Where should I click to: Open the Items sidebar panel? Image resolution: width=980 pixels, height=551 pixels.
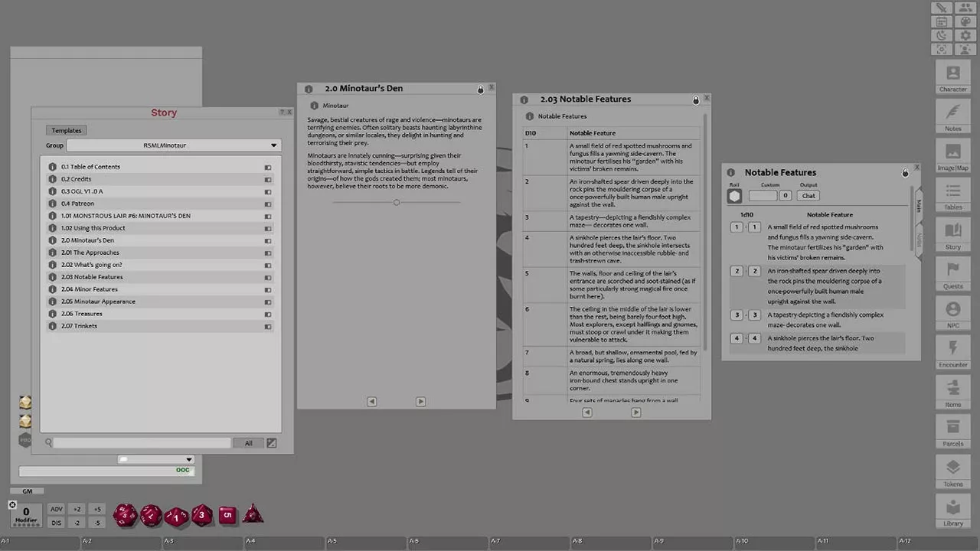click(x=952, y=392)
